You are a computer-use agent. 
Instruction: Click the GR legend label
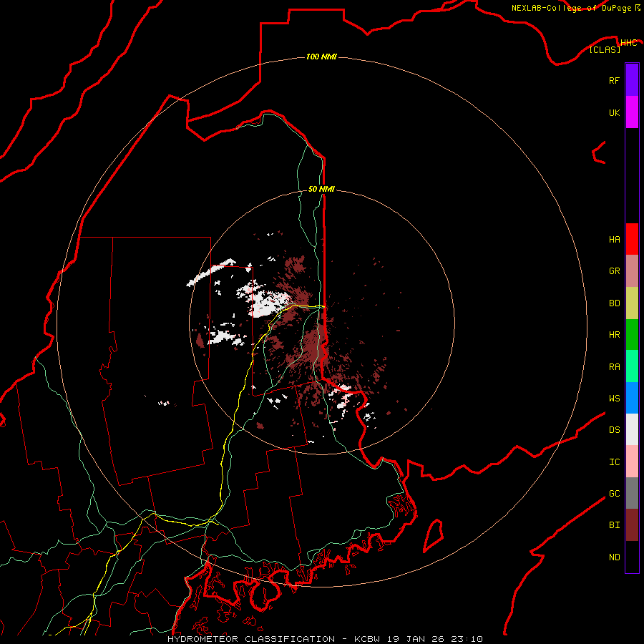(x=614, y=271)
